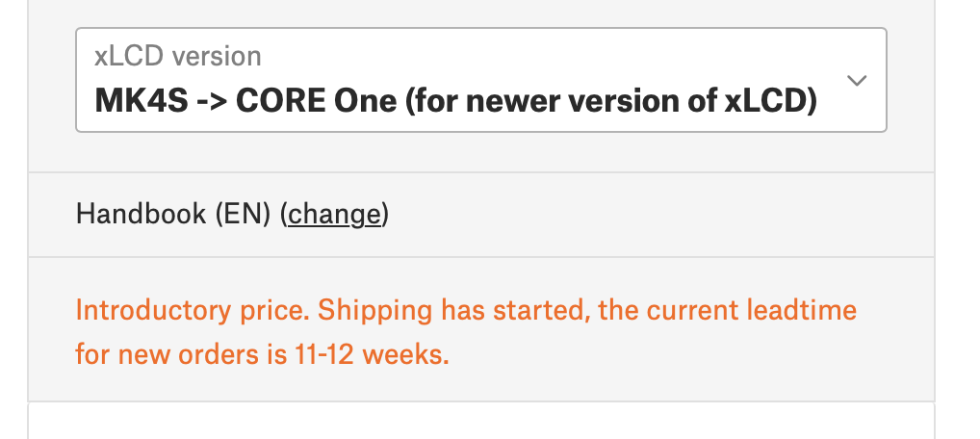Click the "11-12 weeks" leadtime text
Image resolution: width=980 pixels, height=439 pixels.
click(337, 354)
